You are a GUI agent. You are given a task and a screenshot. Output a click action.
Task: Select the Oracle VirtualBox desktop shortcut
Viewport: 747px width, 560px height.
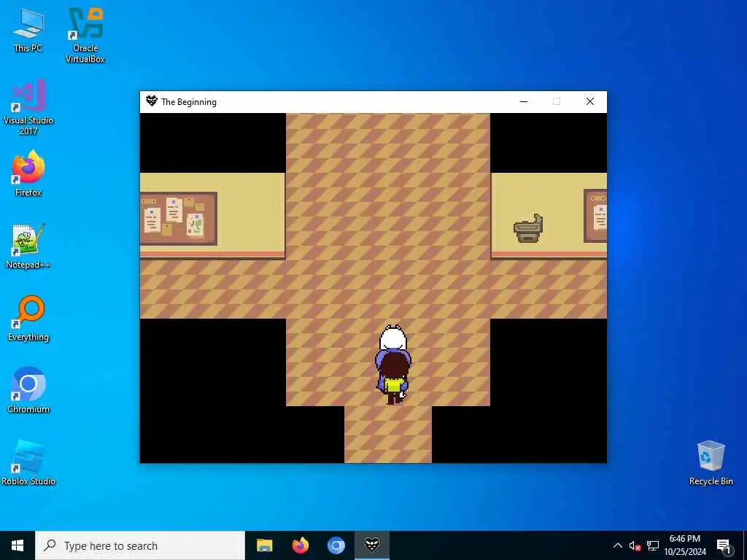click(85, 35)
